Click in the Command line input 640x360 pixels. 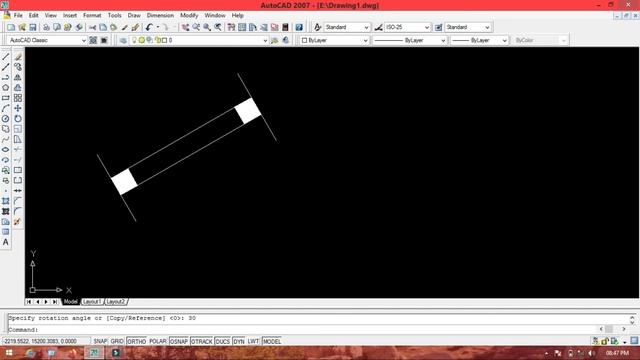(x=302, y=329)
